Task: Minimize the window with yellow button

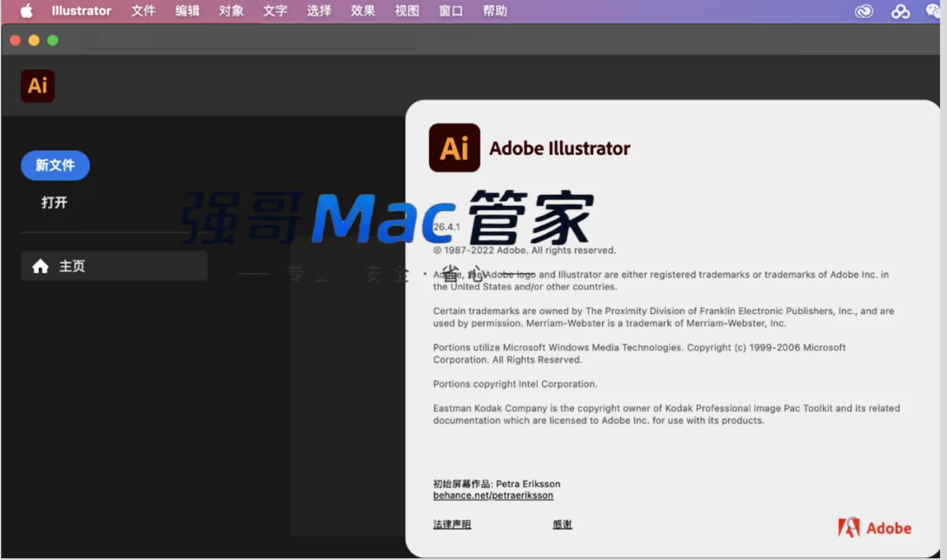Action: coord(34,40)
